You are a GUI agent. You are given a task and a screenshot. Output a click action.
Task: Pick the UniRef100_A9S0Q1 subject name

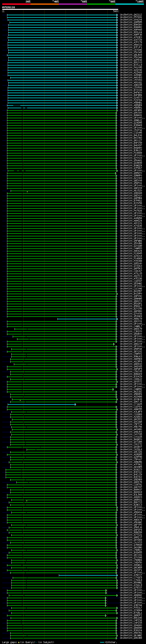(131, 82)
